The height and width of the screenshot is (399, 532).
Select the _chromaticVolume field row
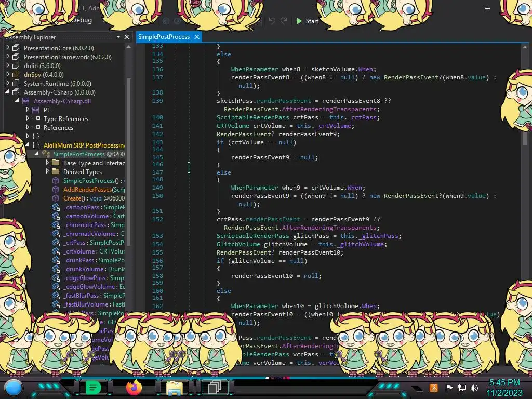coord(95,233)
